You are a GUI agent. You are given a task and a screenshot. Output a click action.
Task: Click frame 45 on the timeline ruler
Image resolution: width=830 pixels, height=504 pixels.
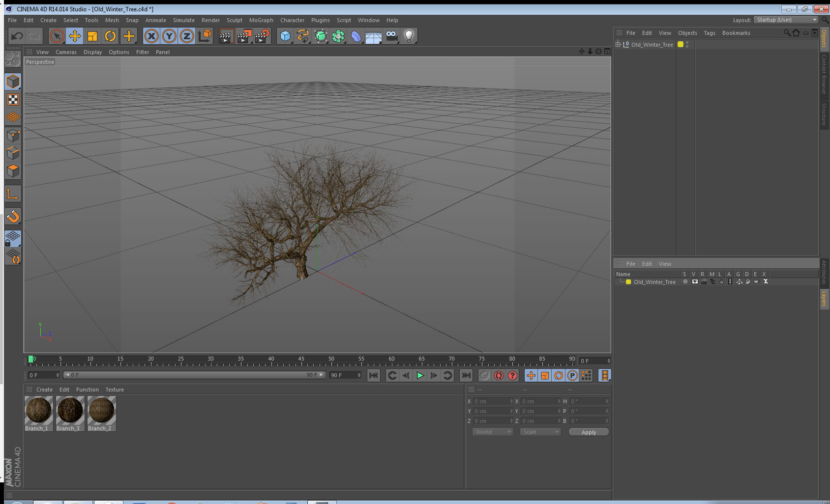(301, 360)
